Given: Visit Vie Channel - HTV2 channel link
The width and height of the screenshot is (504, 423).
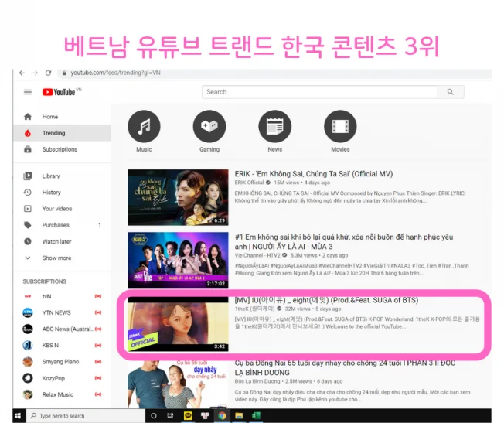Looking at the screenshot, I should click(x=257, y=255).
